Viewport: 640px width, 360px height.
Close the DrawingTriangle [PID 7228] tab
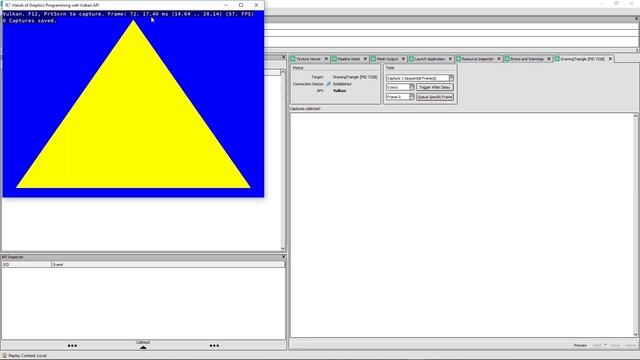click(611, 59)
